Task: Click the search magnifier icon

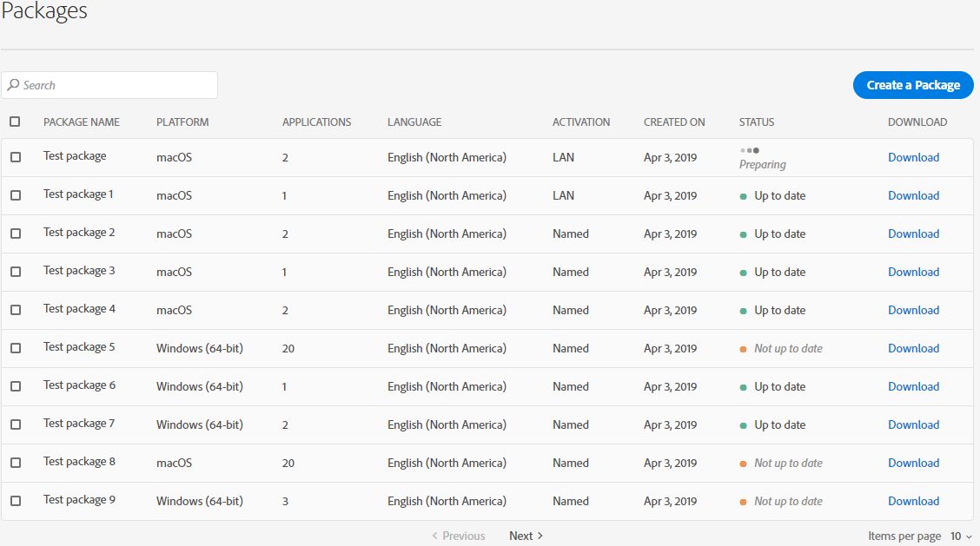Action: point(14,85)
